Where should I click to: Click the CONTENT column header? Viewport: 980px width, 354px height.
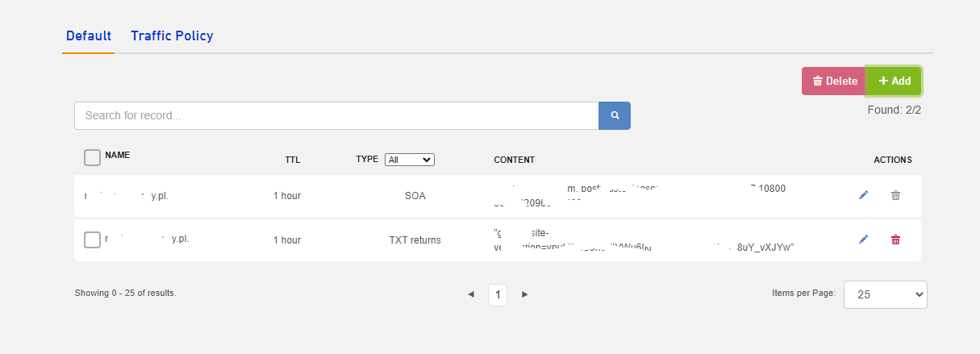pyautogui.click(x=514, y=160)
